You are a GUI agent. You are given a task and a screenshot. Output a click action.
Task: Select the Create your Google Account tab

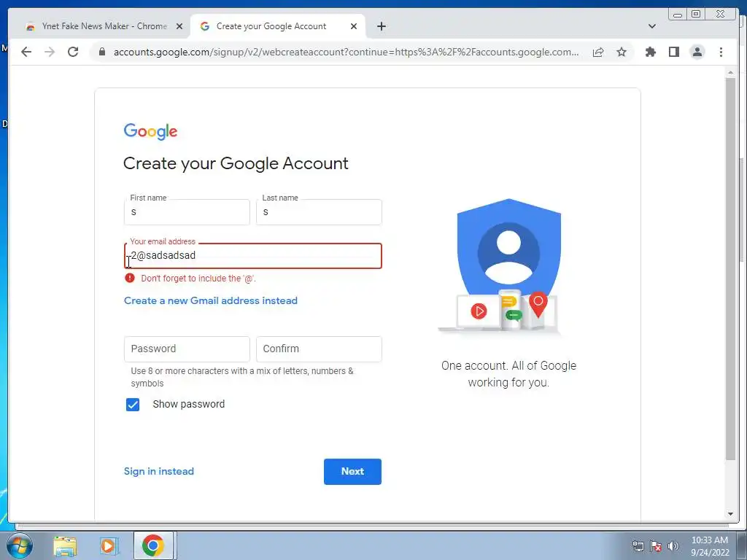[x=278, y=26]
